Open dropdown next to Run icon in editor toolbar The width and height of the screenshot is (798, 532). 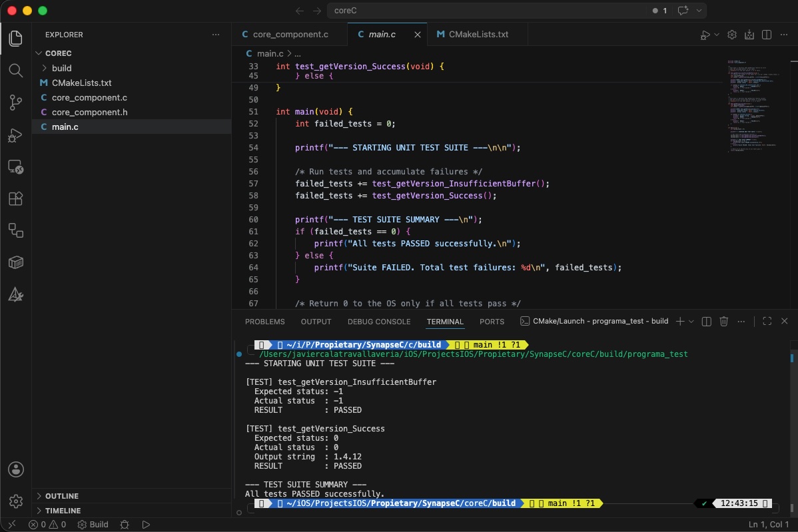pyautogui.click(x=717, y=35)
